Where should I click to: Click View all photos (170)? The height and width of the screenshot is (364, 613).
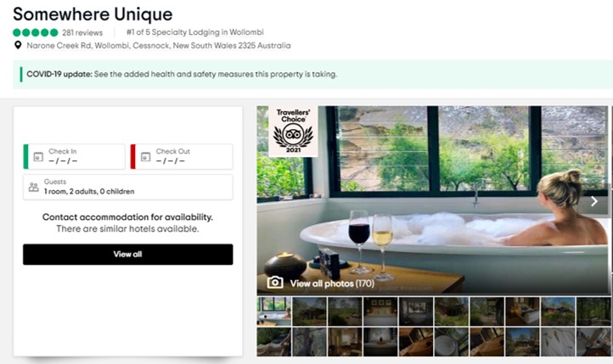coord(332,283)
